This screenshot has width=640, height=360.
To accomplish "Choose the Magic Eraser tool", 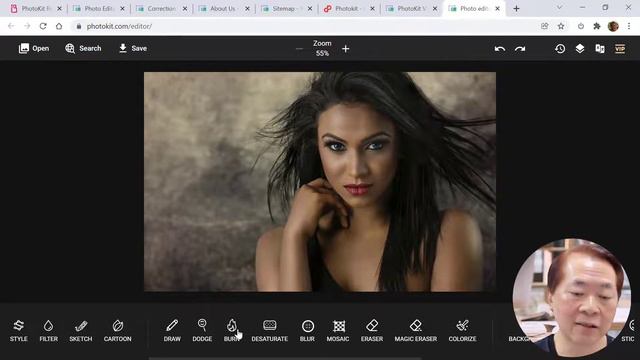I will point(416,331).
